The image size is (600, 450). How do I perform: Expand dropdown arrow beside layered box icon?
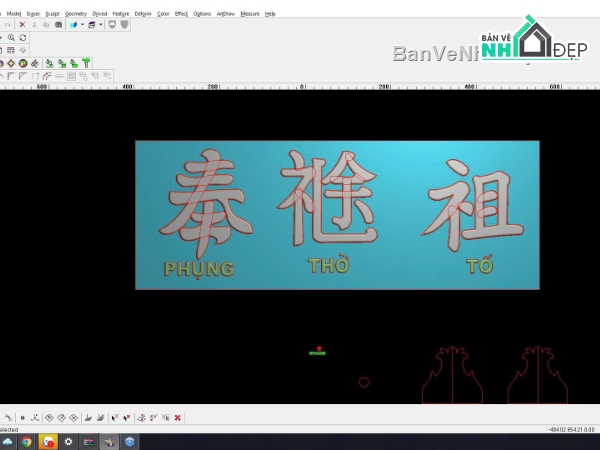point(101,25)
